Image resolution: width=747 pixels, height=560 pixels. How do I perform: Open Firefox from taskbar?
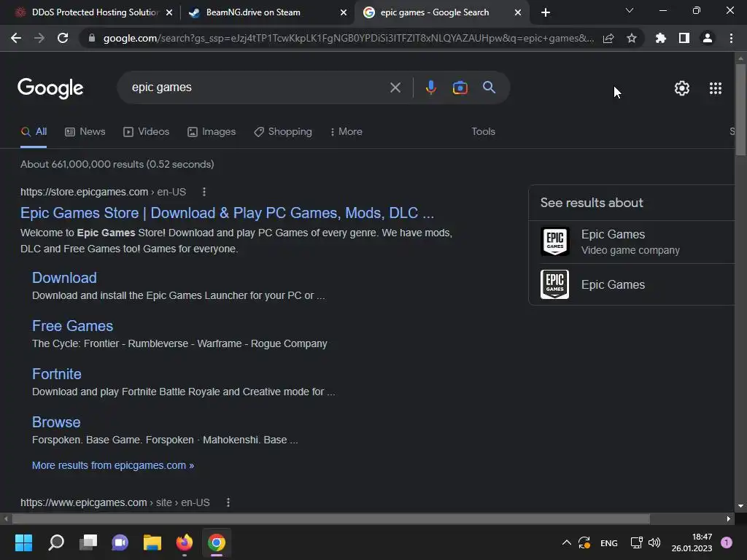click(185, 542)
